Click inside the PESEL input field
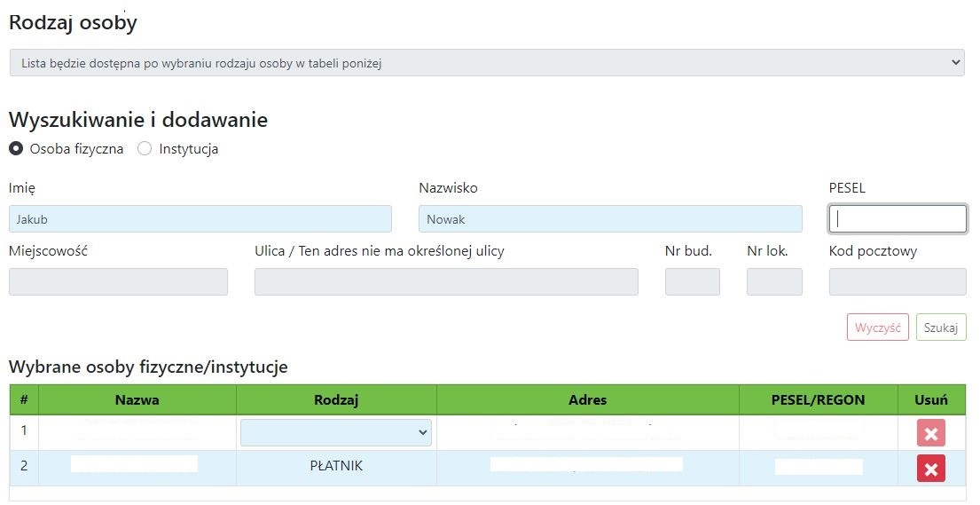980x505 pixels. (x=897, y=219)
